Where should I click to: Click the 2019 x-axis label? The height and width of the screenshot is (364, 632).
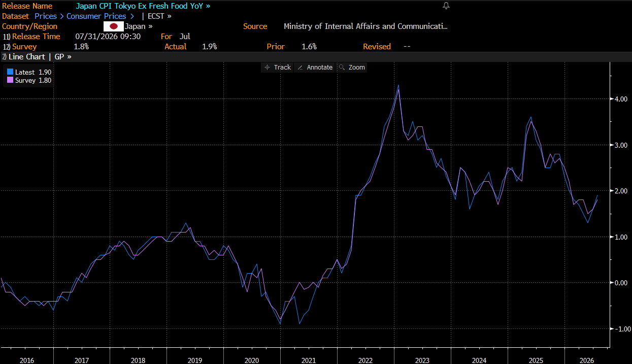click(x=194, y=360)
